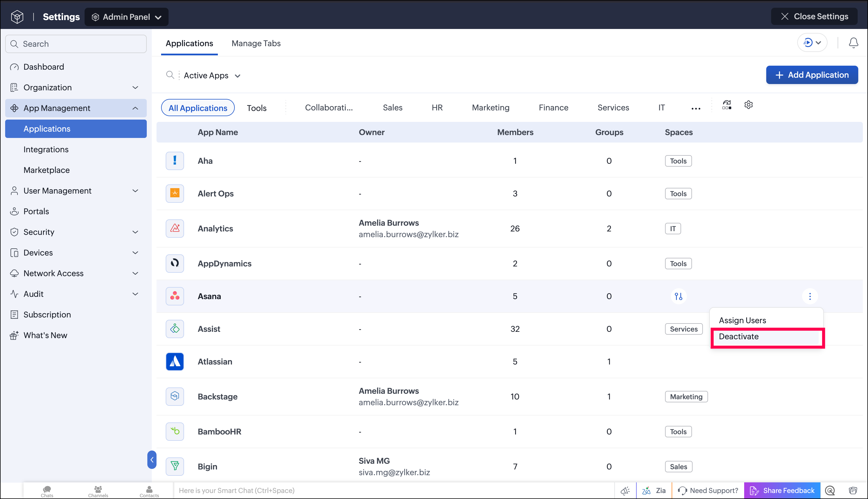
Task: Open the Asana three-dot options menu
Action: pos(810,296)
